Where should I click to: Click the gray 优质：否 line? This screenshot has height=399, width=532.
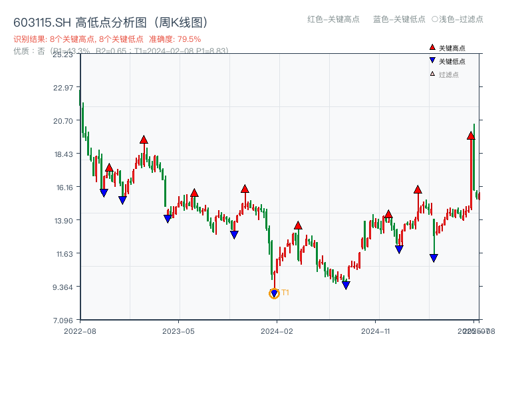[x=121, y=51]
